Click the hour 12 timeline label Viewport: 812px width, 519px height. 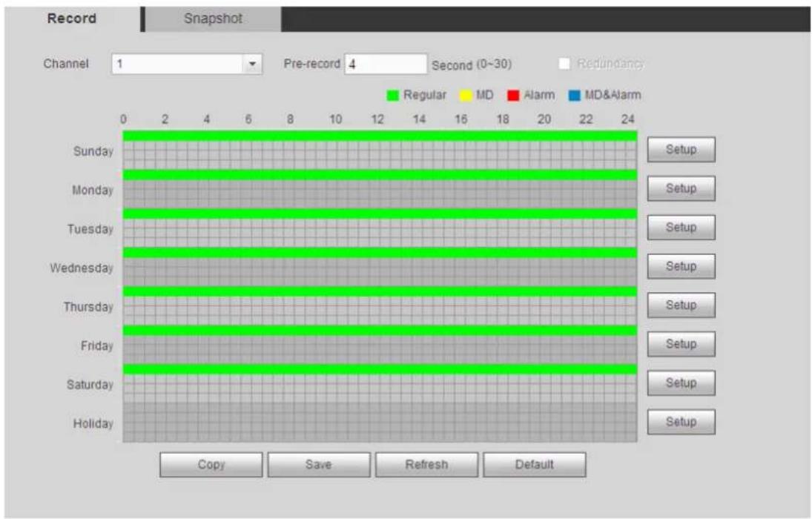click(377, 119)
